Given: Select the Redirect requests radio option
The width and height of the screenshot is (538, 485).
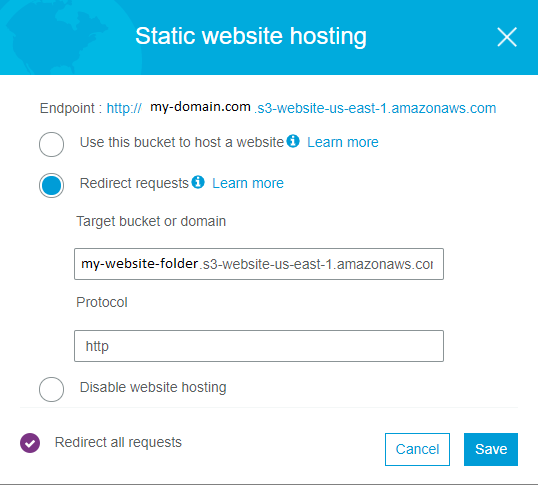Looking at the screenshot, I should 51,185.
